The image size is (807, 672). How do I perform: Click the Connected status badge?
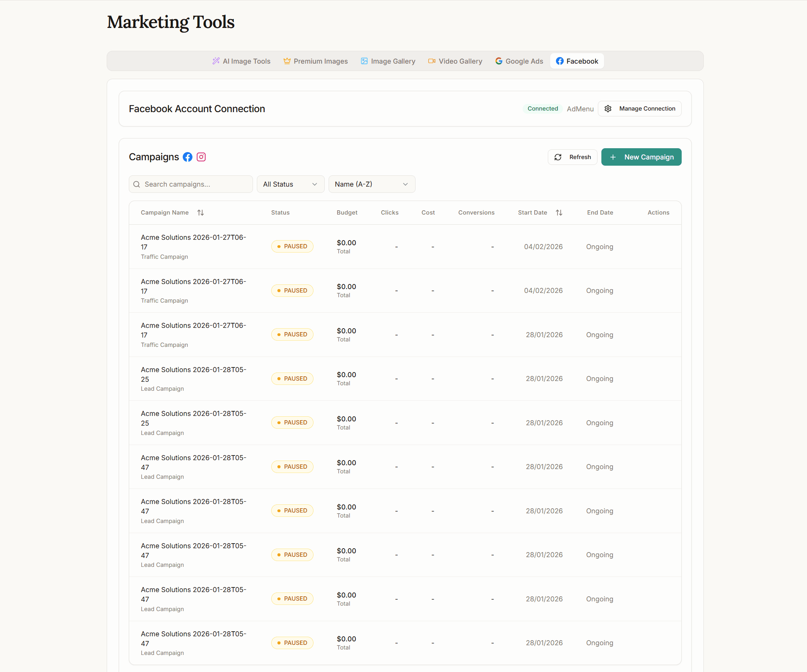point(543,109)
